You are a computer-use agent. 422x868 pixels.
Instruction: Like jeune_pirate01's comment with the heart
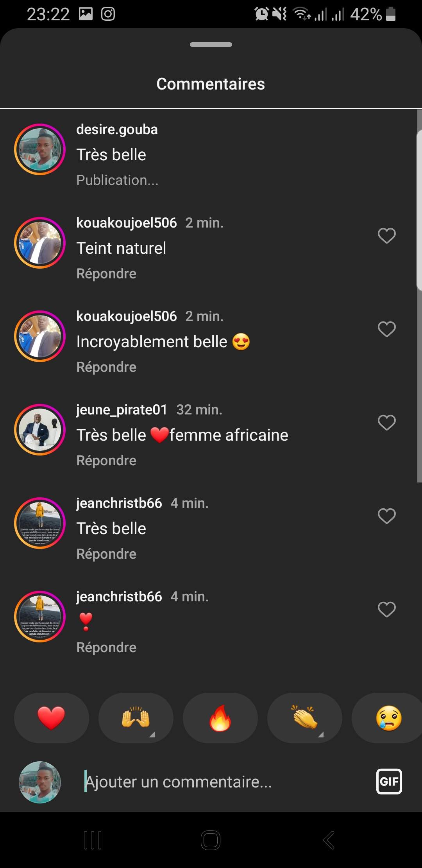pos(387,423)
